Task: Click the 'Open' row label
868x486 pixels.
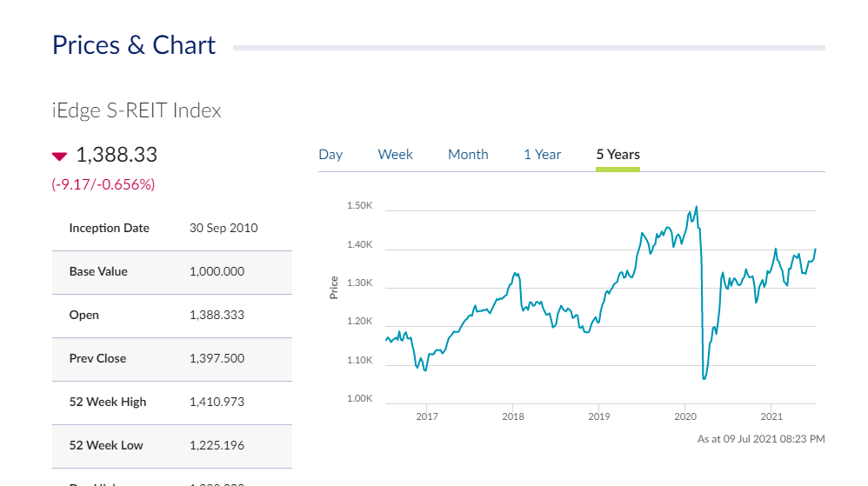Action: tap(84, 315)
